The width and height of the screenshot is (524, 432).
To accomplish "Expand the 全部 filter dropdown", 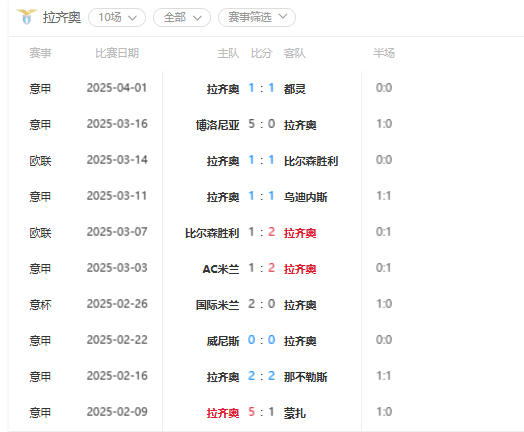I will click(x=182, y=17).
